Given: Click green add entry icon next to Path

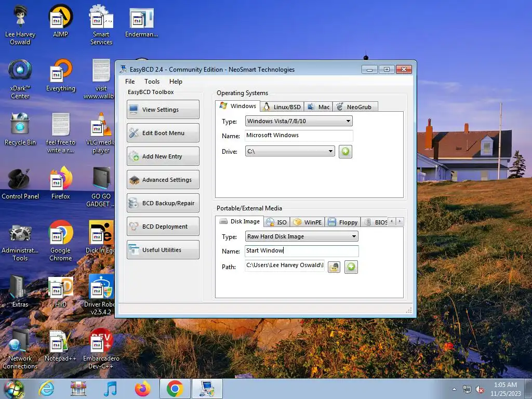Looking at the screenshot, I should click(351, 267).
